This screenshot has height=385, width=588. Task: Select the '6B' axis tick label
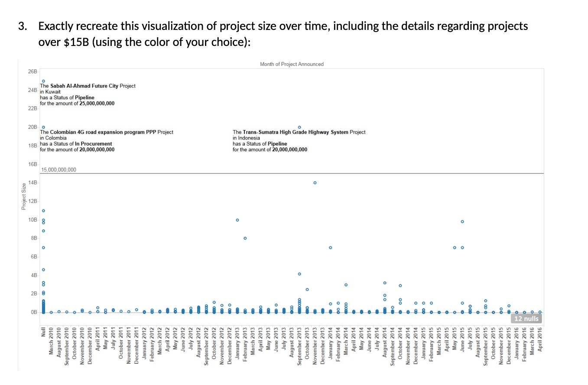[x=34, y=257]
